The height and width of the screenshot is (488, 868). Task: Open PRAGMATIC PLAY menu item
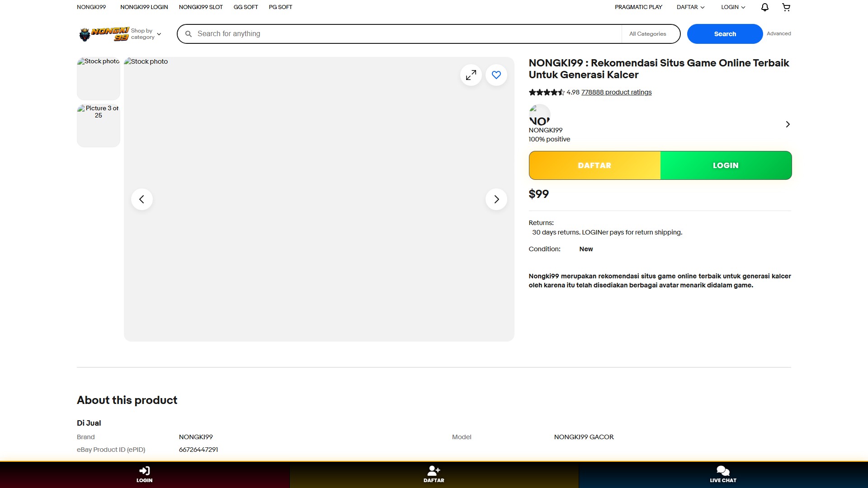638,7
